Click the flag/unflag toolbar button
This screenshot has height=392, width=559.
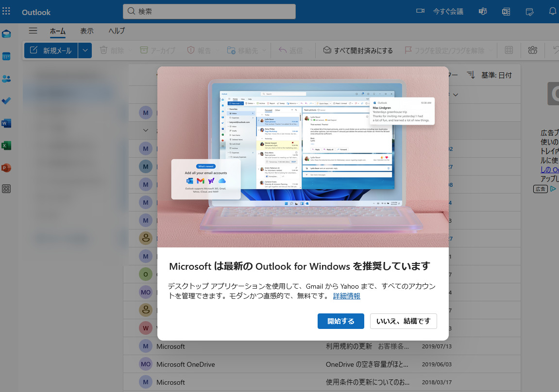[444, 50]
